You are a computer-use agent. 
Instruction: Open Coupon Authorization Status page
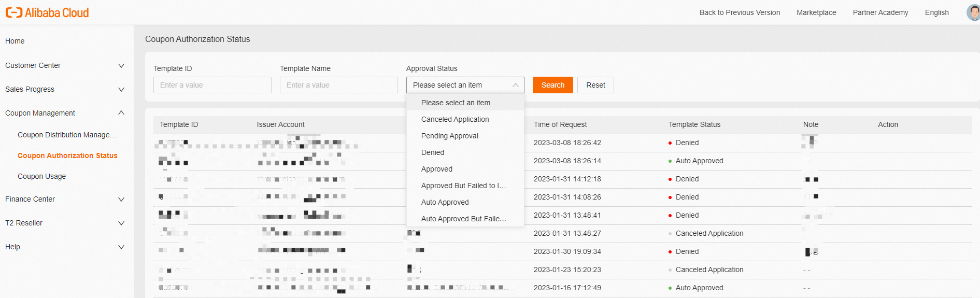67,155
